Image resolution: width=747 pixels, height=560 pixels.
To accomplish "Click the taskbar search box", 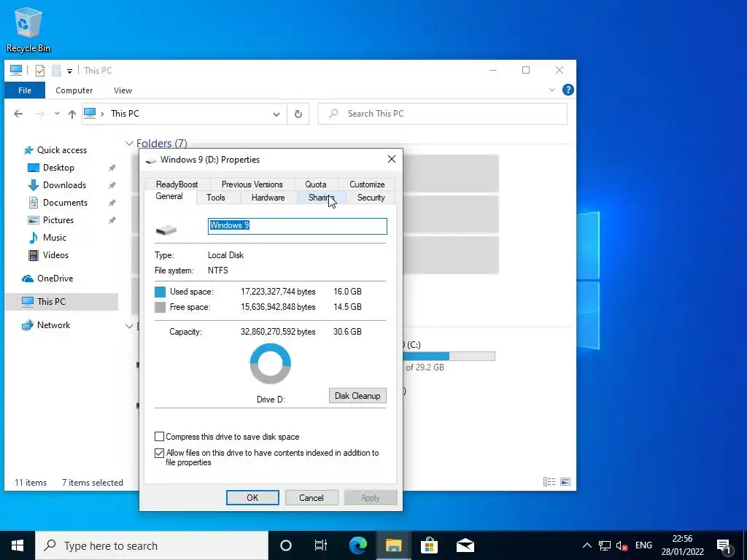I will pyautogui.click(x=152, y=545).
